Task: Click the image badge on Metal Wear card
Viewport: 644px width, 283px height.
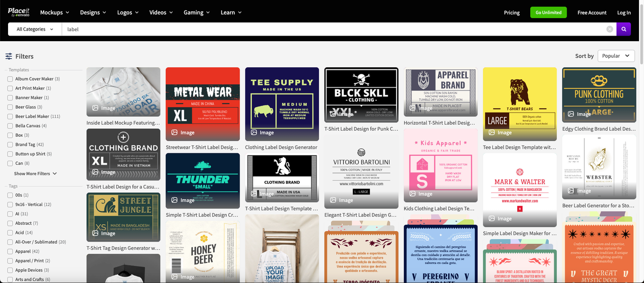Action: pyautogui.click(x=183, y=133)
